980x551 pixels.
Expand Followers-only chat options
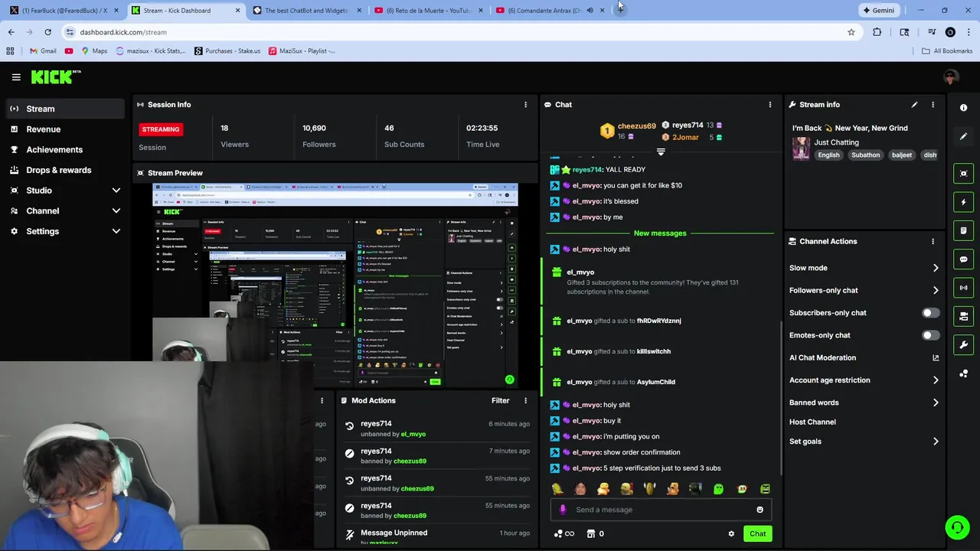coord(936,290)
